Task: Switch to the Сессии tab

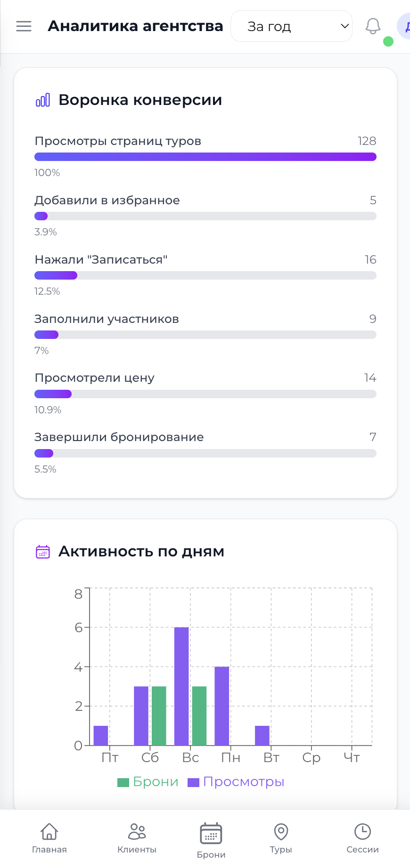Action: click(x=362, y=838)
